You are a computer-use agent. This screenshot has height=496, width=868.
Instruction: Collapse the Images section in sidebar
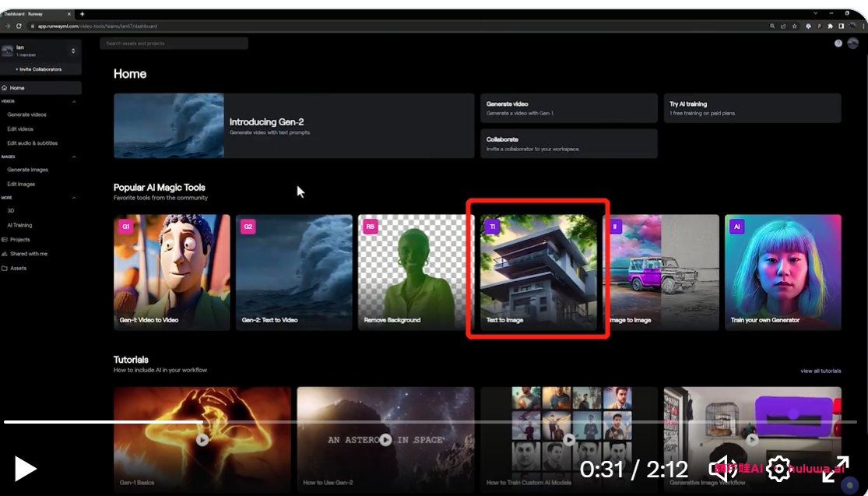pyautogui.click(x=74, y=157)
